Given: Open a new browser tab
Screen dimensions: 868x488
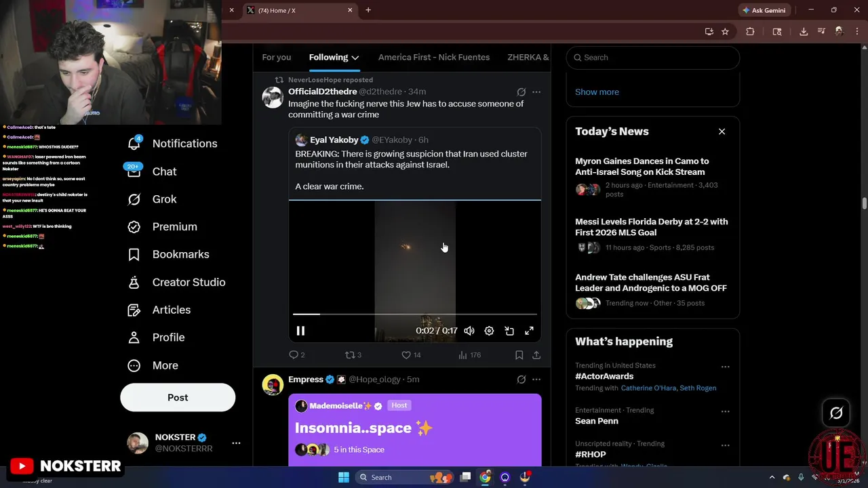Looking at the screenshot, I should 368,10.
